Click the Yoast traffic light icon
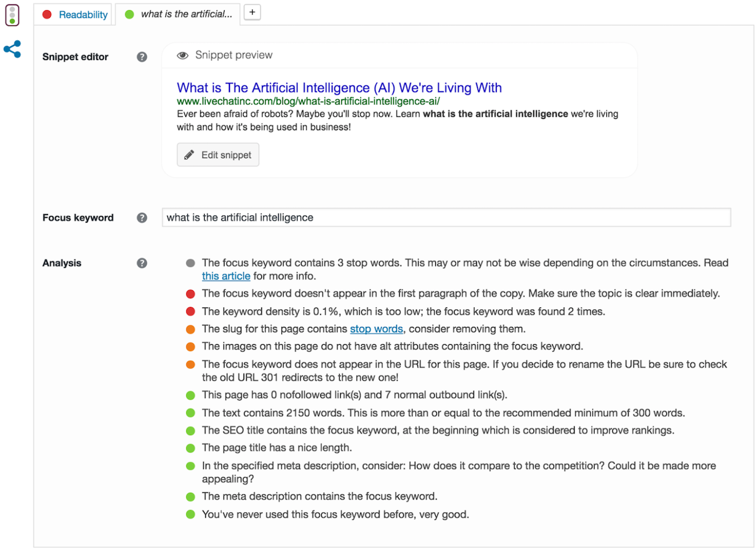Image resolution: width=756 pixels, height=549 pixels. point(12,15)
